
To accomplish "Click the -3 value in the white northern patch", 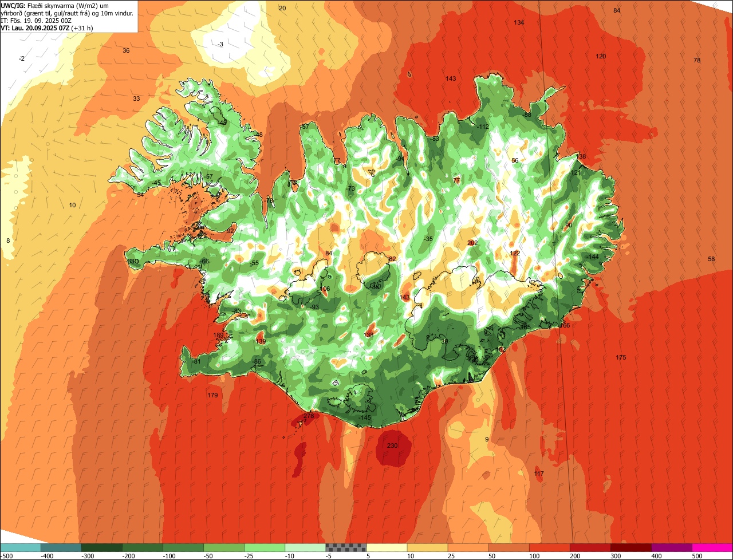I will tap(220, 44).
